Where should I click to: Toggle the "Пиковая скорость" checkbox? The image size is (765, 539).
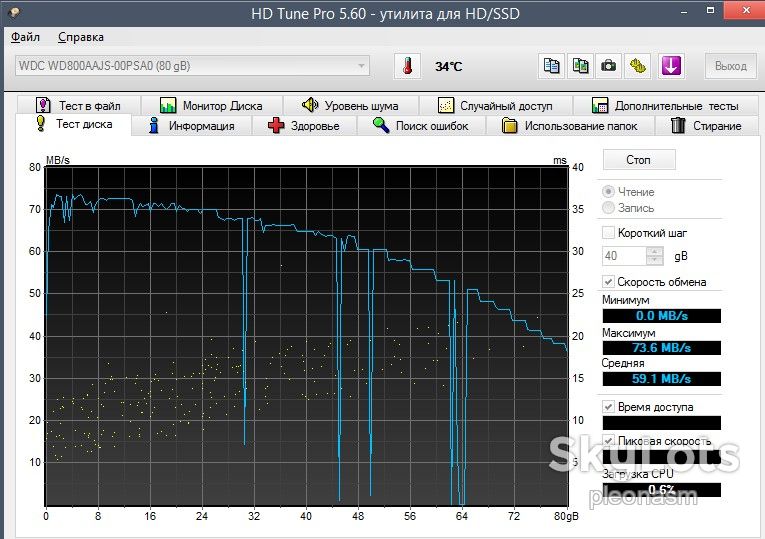pyautogui.click(x=608, y=440)
